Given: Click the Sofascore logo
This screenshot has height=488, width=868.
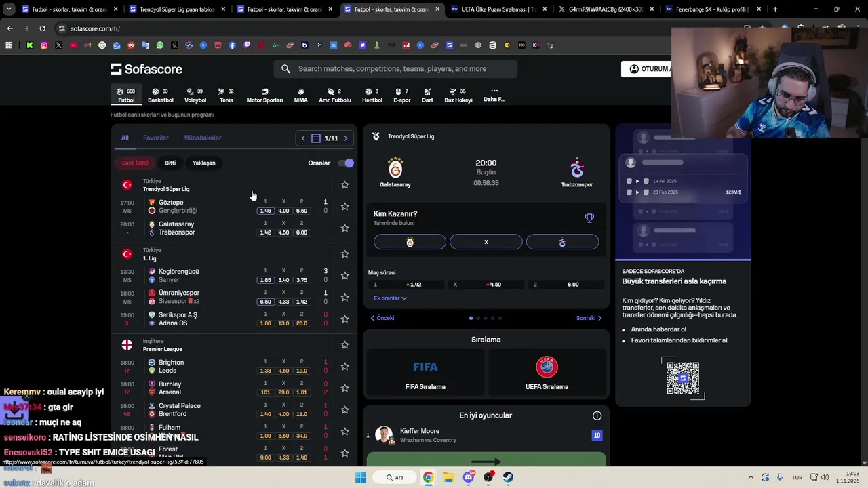Looking at the screenshot, I should (146, 69).
